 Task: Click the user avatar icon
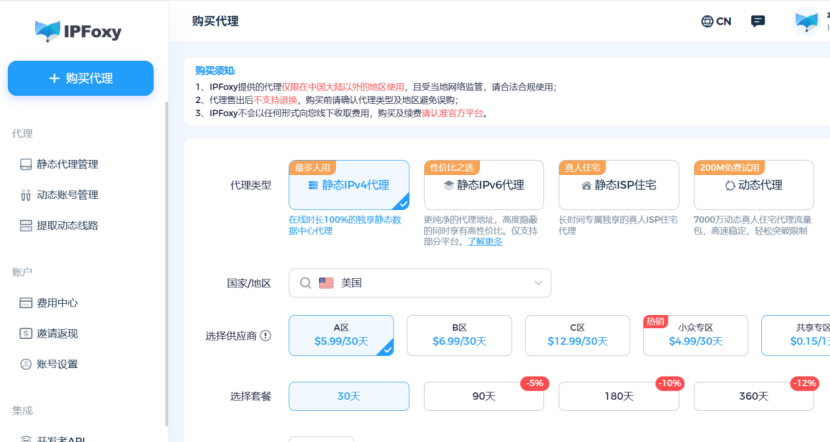806,21
